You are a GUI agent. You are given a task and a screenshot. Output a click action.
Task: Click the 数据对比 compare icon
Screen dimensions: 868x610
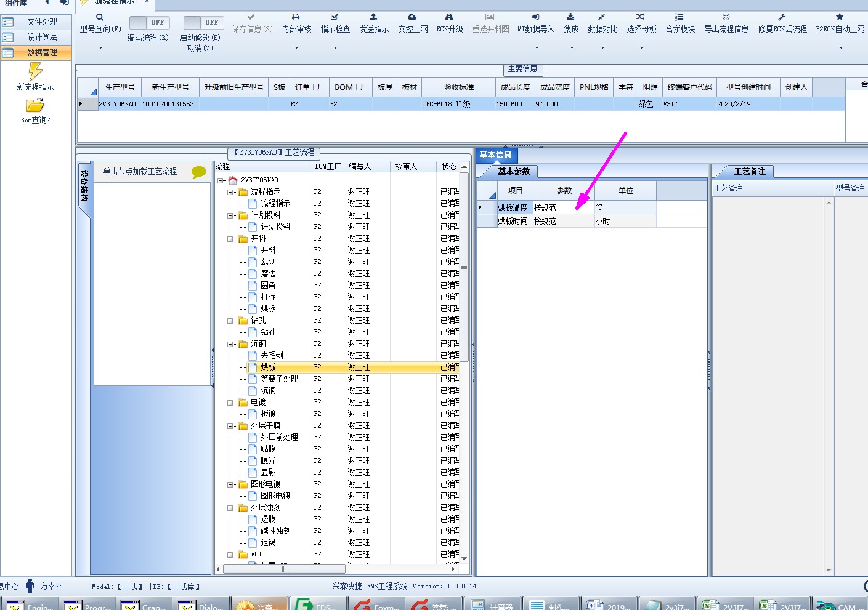[602, 17]
